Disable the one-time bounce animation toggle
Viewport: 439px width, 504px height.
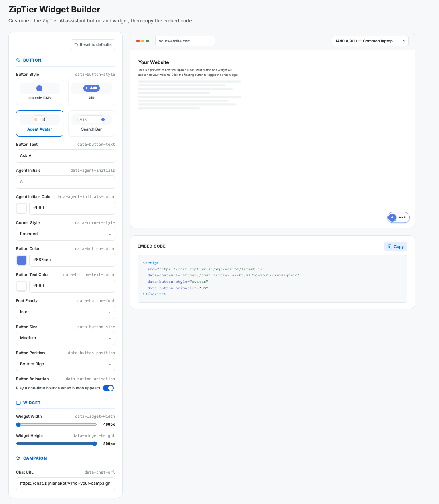pyautogui.click(x=108, y=388)
